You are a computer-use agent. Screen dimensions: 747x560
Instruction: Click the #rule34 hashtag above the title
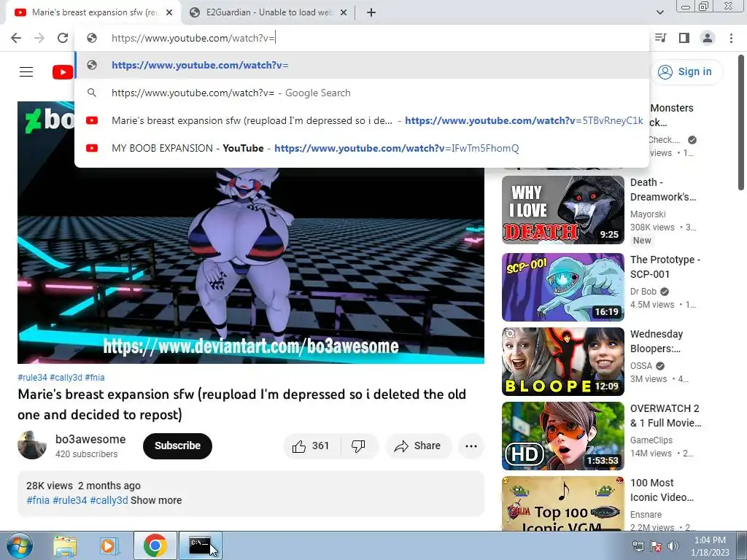click(x=32, y=378)
